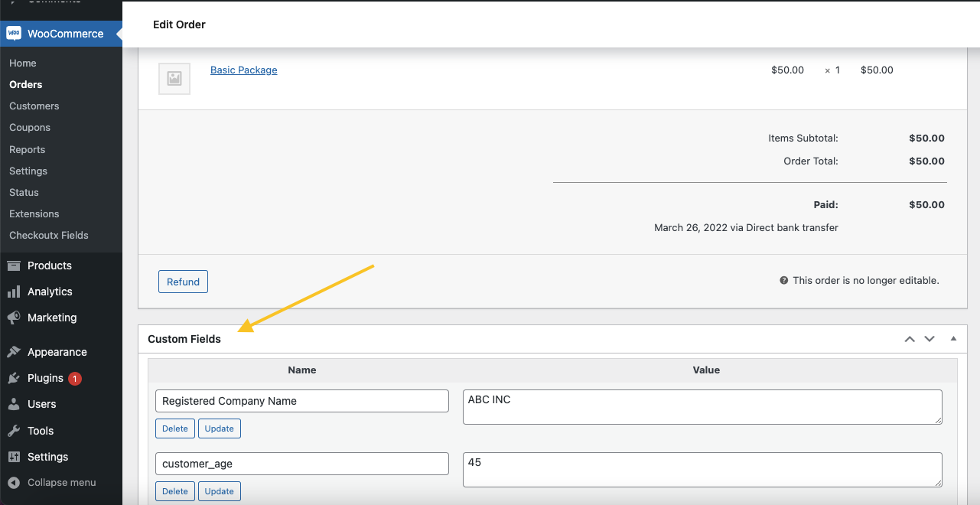Move Custom Fields panel down with chevron
The width and height of the screenshot is (980, 505).
(930, 339)
